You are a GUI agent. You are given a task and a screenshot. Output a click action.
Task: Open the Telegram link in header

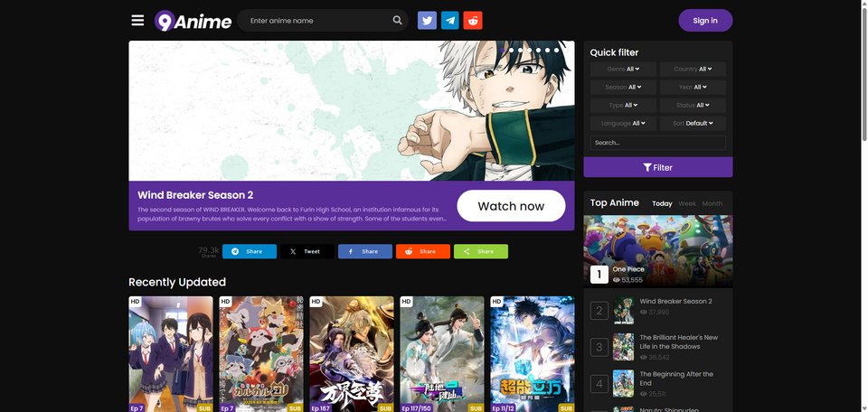click(450, 21)
